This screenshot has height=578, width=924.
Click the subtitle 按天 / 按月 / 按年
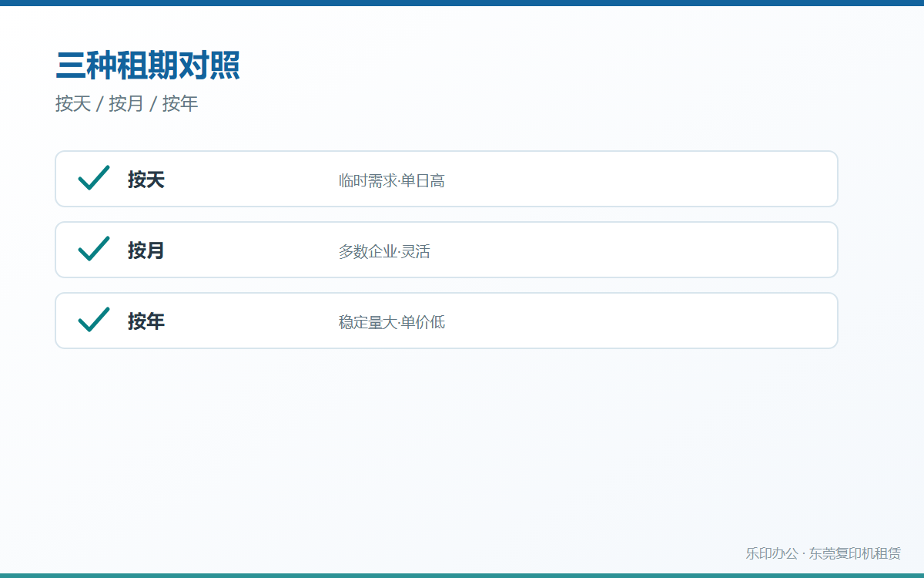coord(127,104)
